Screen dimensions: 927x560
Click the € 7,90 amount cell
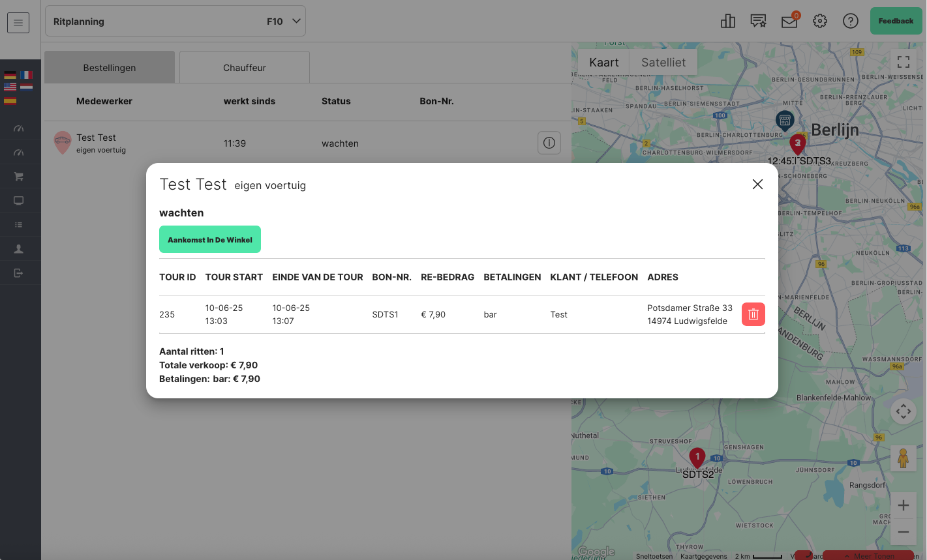(433, 314)
